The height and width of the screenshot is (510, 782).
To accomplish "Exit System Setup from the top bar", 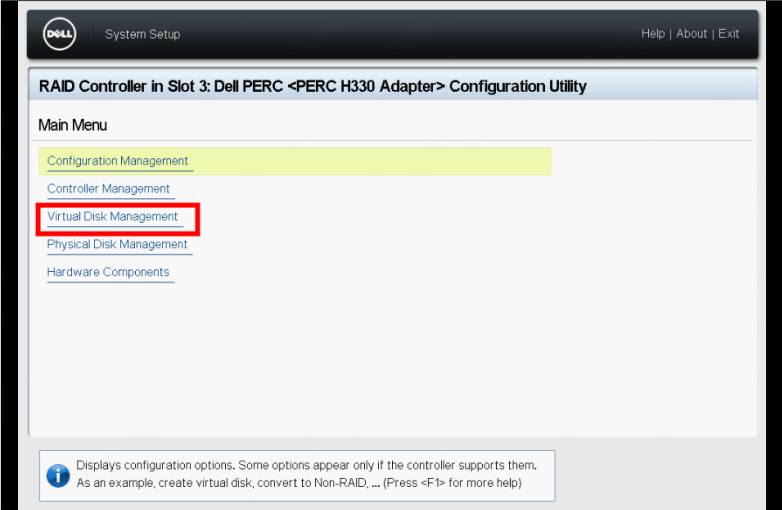I will 728,34.
